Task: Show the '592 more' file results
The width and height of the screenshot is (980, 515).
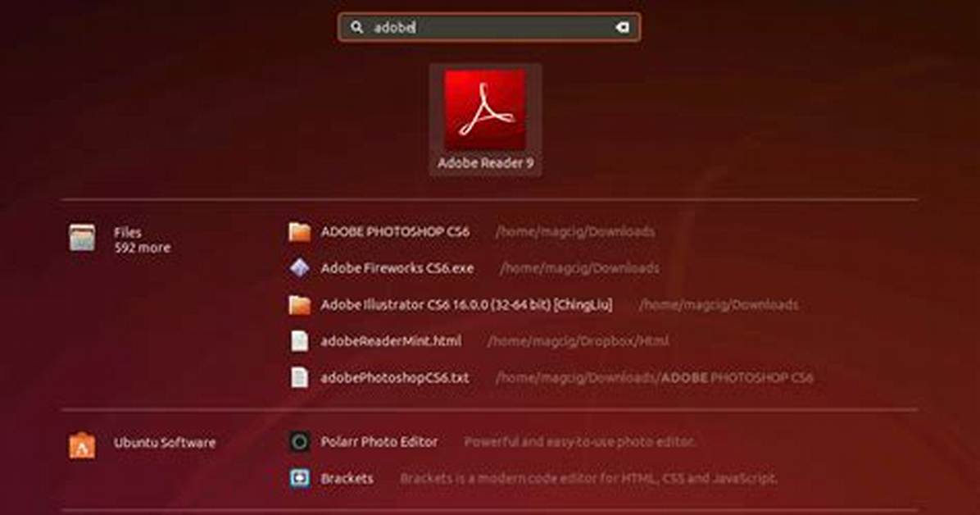Action: pyautogui.click(x=142, y=248)
